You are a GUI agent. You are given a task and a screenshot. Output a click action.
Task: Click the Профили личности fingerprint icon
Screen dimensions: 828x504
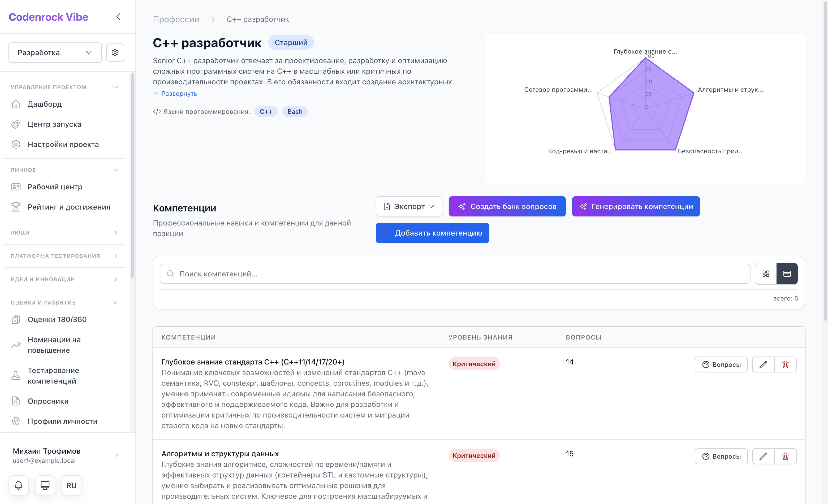click(16, 421)
